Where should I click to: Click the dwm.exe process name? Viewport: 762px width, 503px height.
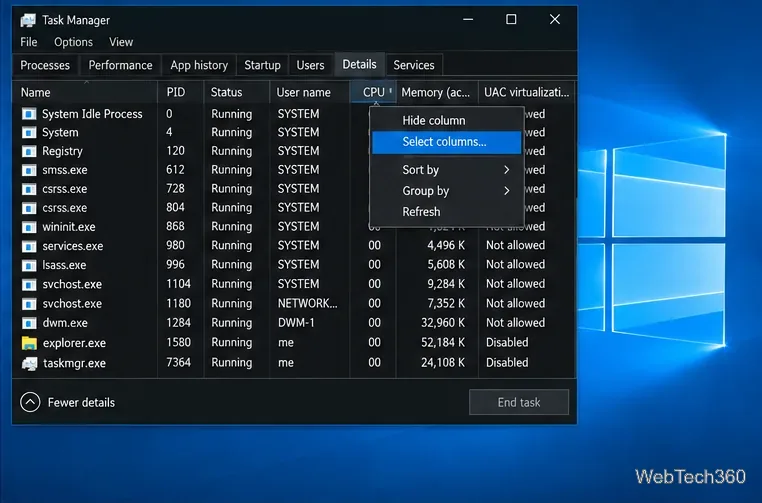click(x=65, y=323)
